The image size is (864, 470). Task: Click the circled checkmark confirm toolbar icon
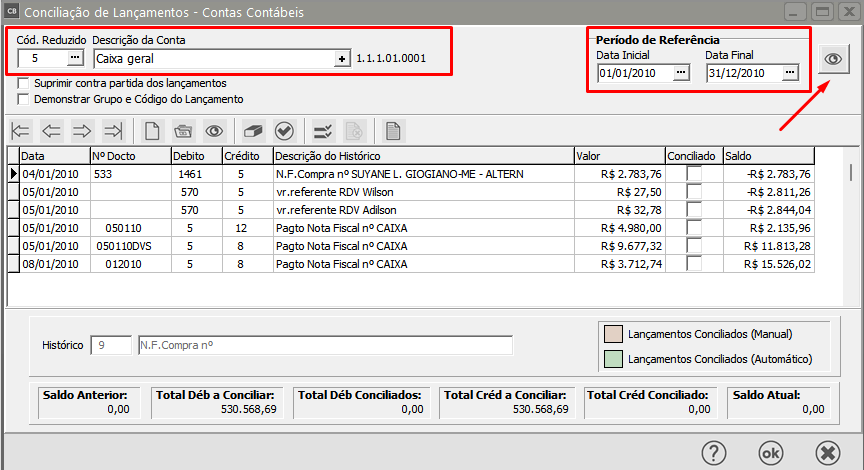tap(284, 130)
